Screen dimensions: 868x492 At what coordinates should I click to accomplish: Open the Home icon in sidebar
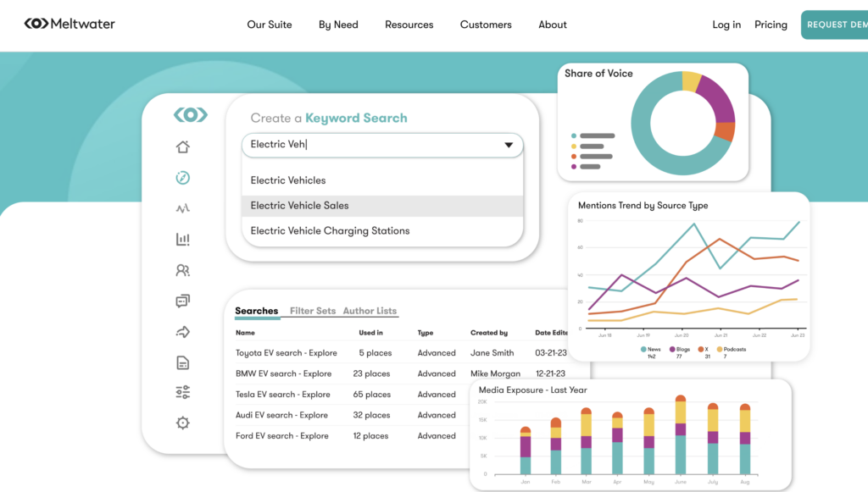tap(183, 147)
